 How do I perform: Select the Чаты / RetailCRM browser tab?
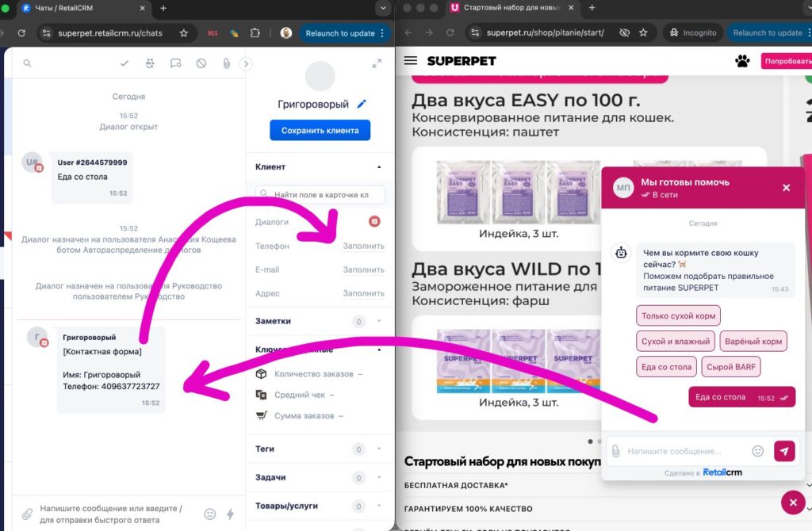point(82,8)
